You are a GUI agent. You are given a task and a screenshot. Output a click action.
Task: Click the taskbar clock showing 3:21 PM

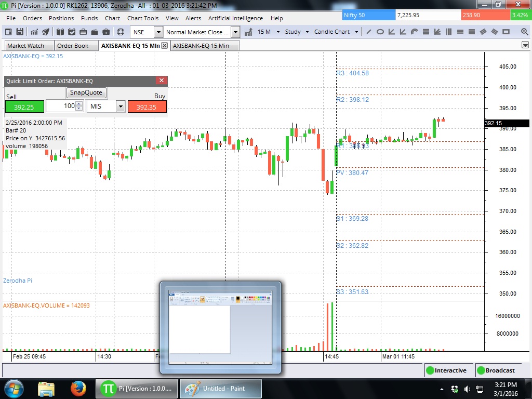506,389
